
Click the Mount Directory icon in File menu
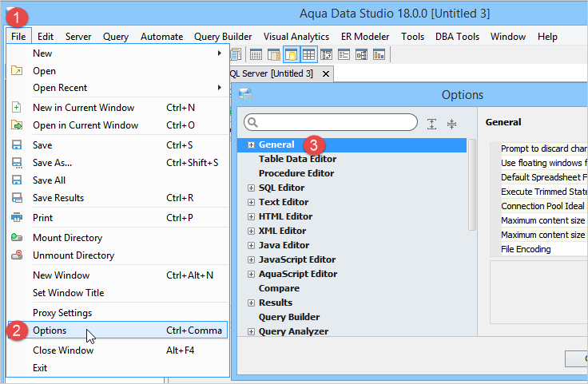(x=17, y=238)
